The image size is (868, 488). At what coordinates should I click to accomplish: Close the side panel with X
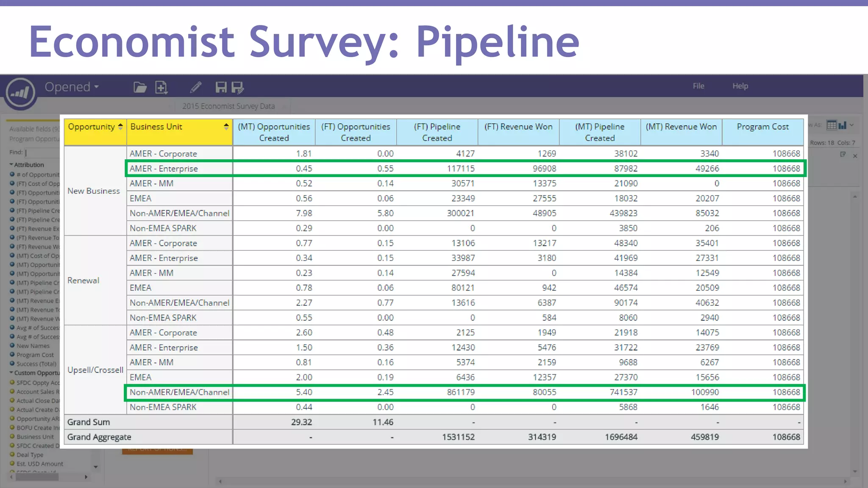coord(855,156)
